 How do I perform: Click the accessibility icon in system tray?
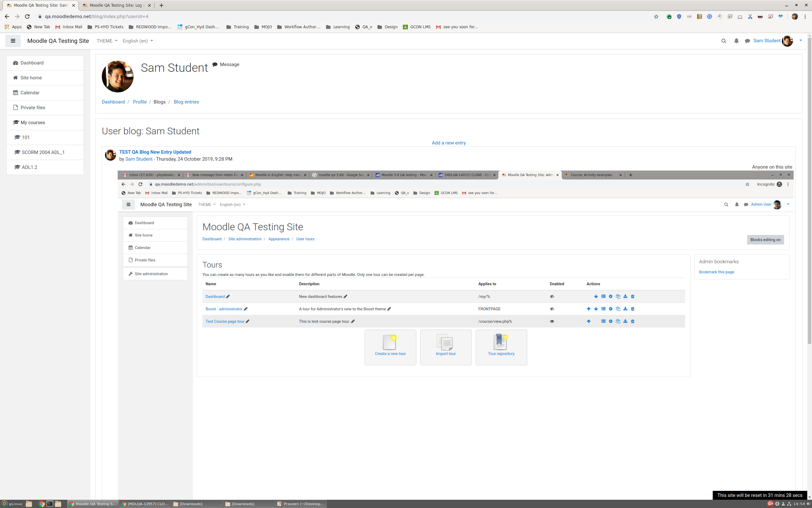[777, 504]
